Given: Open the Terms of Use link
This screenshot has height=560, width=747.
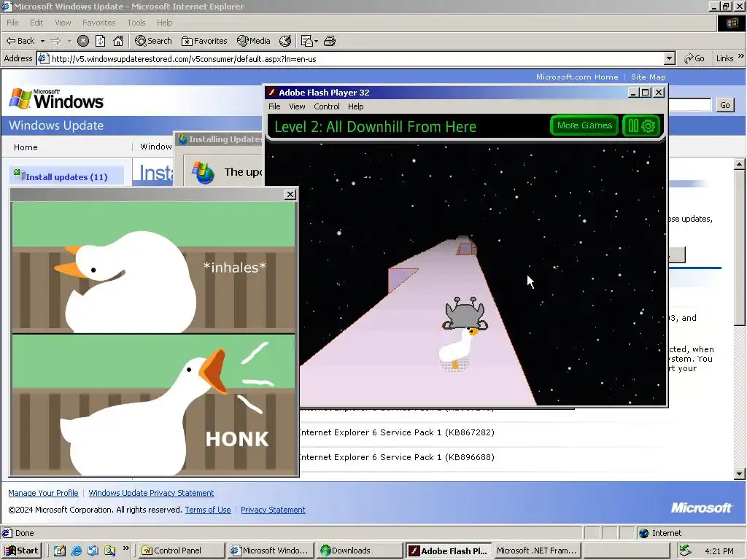Looking at the screenshot, I should pyautogui.click(x=208, y=510).
